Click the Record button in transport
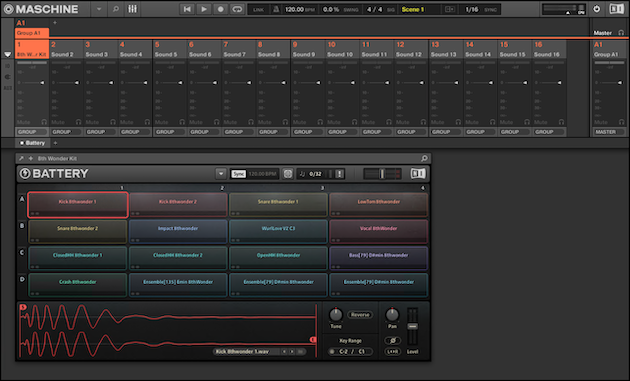Image resolution: width=630 pixels, height=381 pixels. [221, 9]
